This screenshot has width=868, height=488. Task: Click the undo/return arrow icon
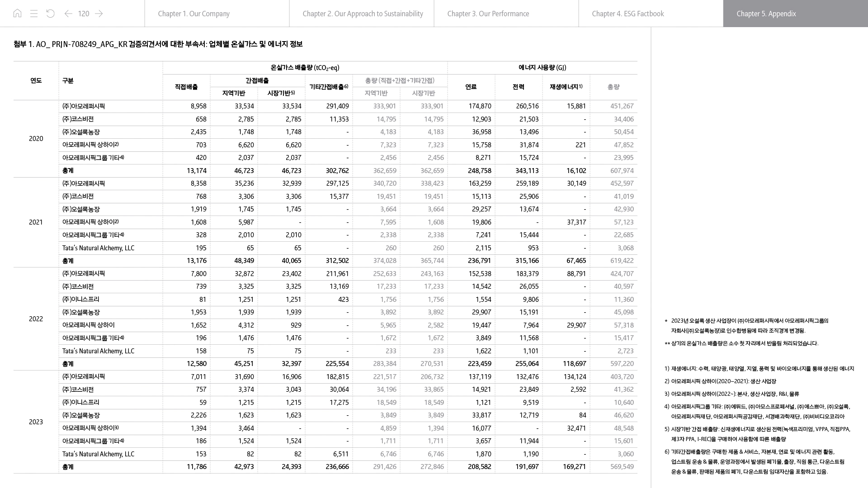click(x=51, y=14)
